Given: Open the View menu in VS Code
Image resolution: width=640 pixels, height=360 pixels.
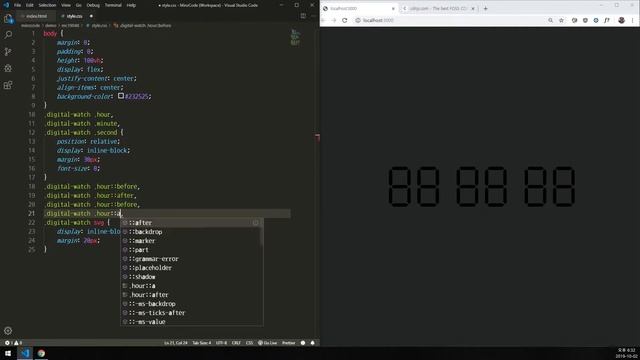Looking at the screenshot, I should 66,5.
